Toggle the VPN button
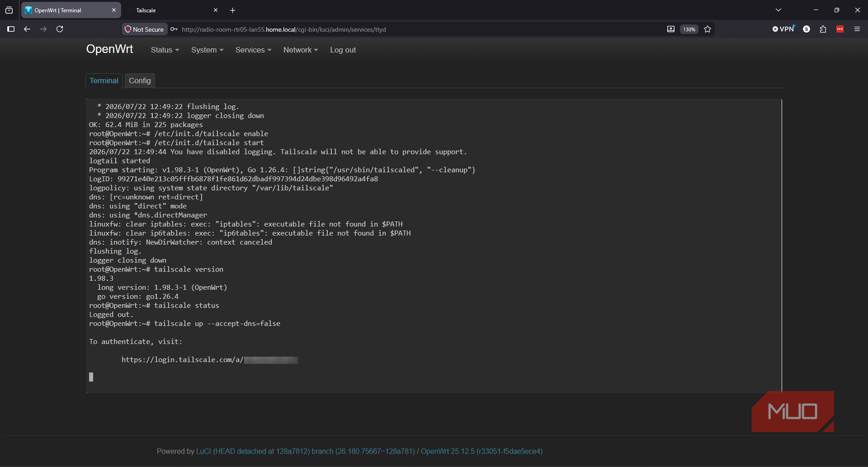Image resolution: width=868 pixels, height=467 pixels. [783, 29]
